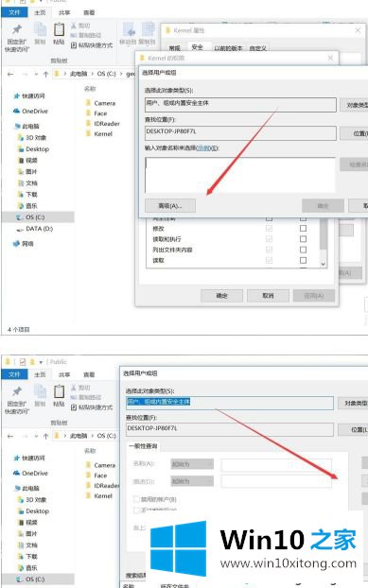This screenshot has height=588, width=368.
Task: Toggle the allow box for 读取 permission
Action: tap(269, 260)
